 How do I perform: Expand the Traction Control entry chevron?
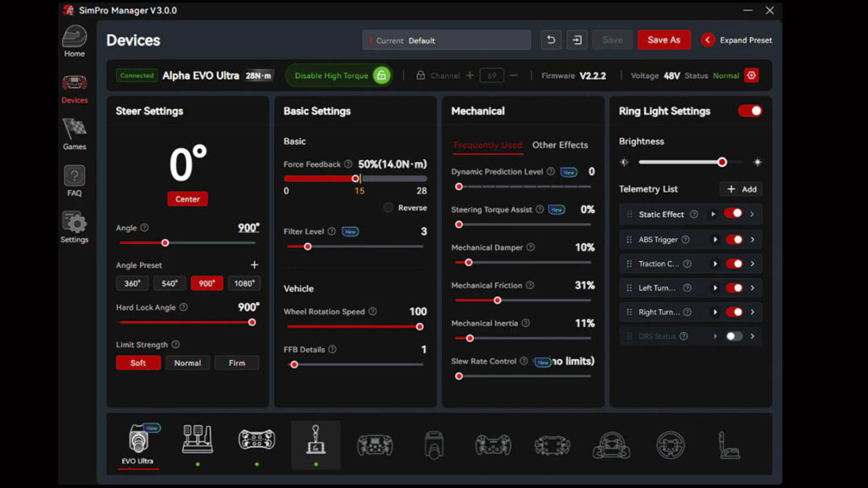pos(753,263)
